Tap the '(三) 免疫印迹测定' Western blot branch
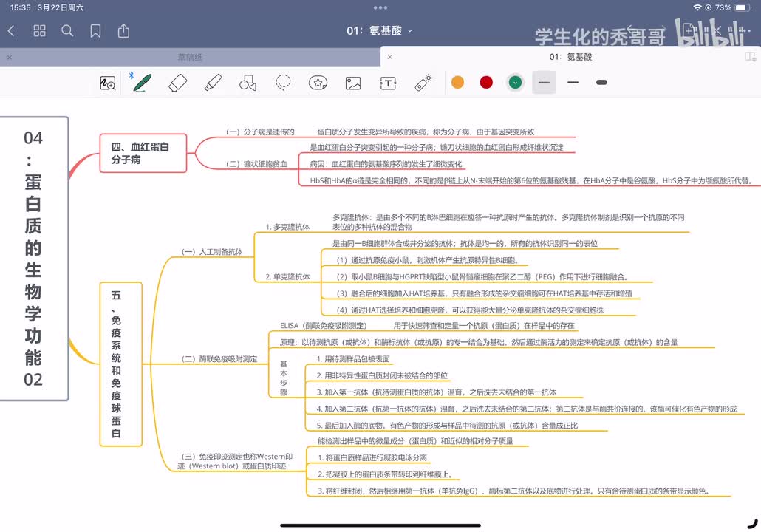 [x=236, y=461]
